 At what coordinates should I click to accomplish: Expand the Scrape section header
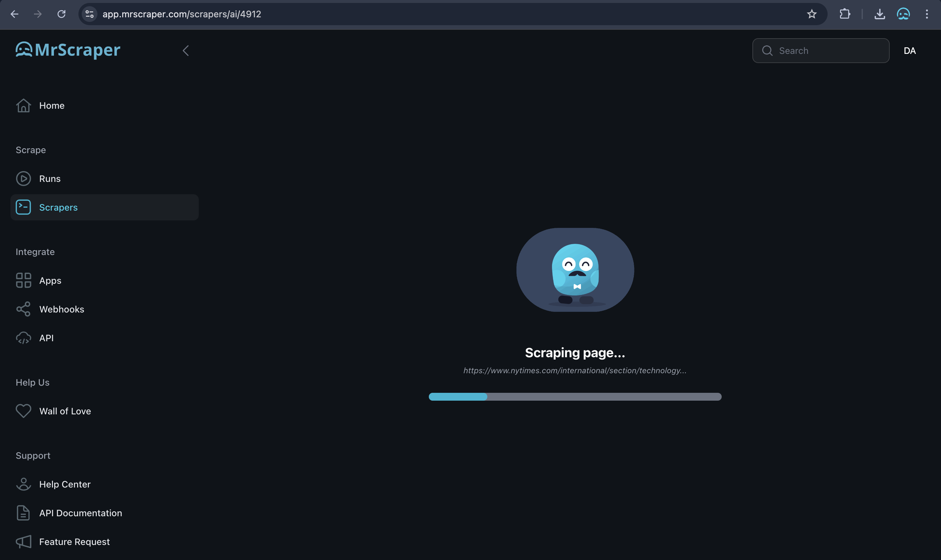tap(31, 149)
